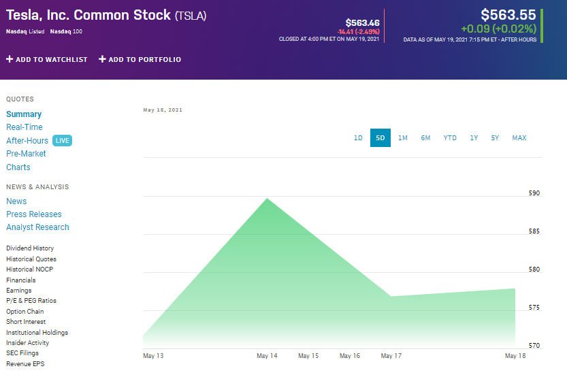567x392 pixels.
Task: Switch chart to 6M range
Action: click(425, 137)
